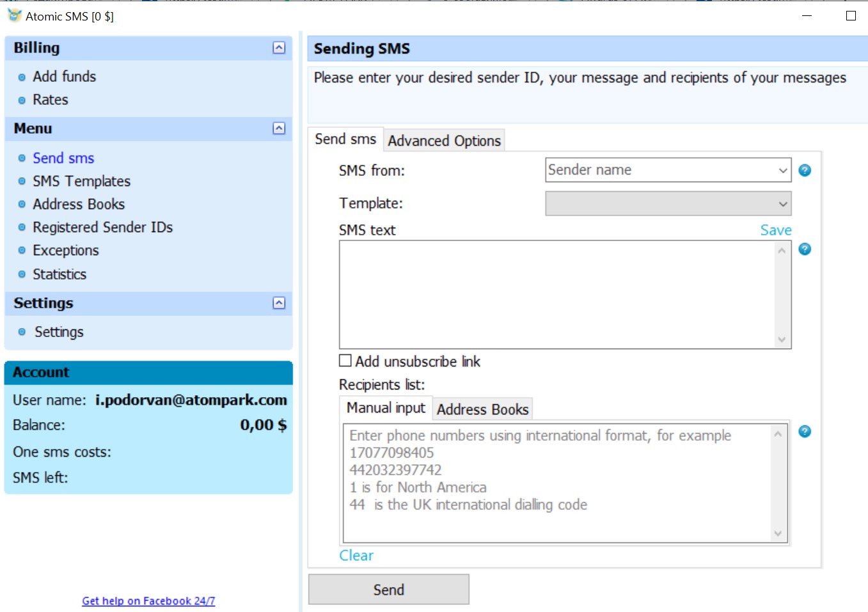
Task: Open the help tooltip beside SMS from
Action: (805, 170)
